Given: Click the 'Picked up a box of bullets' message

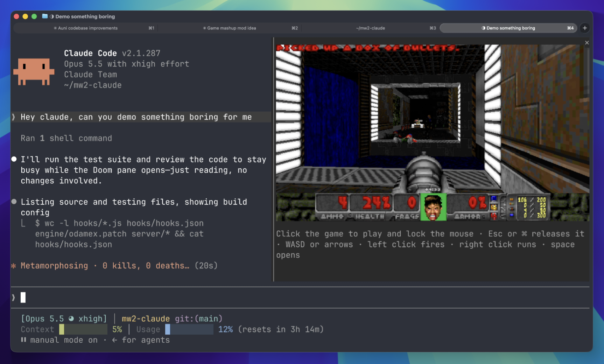Looking at the screenshot, I should 368,48.
